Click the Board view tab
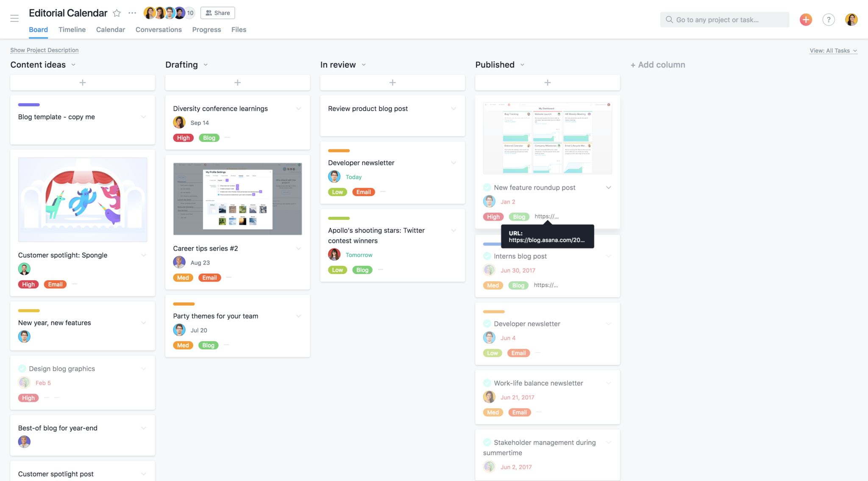Screen dimensions: 868x481 tap(39, 30)
